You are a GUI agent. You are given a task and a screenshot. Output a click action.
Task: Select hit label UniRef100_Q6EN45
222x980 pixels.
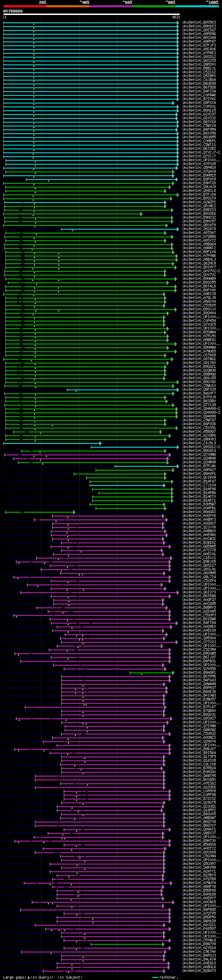pyautogui.click(x=199, y=546)
